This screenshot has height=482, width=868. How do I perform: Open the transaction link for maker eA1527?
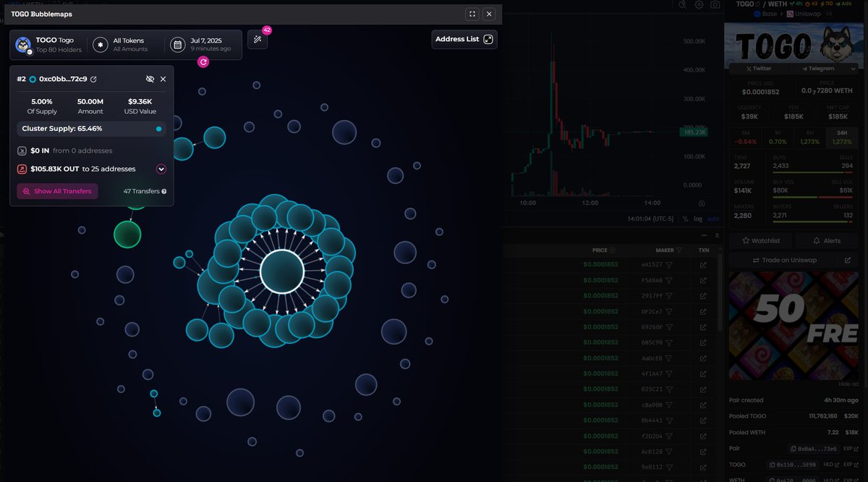click(x=703, y=265)
